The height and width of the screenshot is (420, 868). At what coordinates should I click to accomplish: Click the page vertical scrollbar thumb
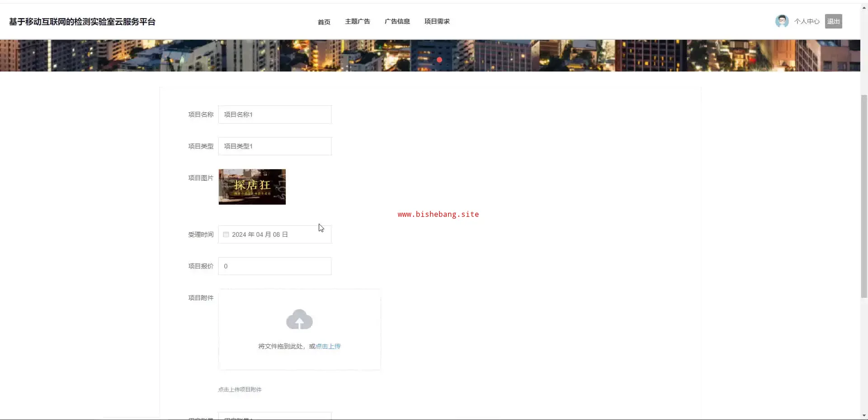point(864,196)
